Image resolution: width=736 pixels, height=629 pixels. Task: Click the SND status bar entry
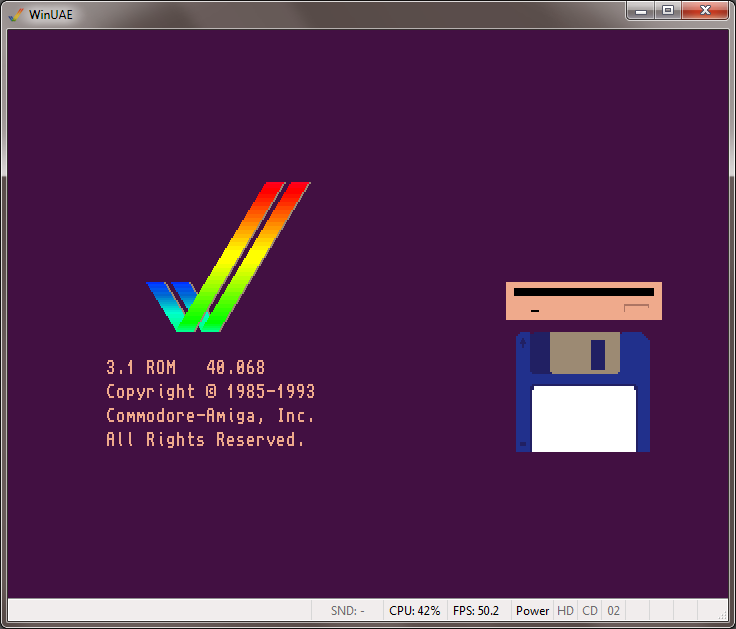(347, 611)
